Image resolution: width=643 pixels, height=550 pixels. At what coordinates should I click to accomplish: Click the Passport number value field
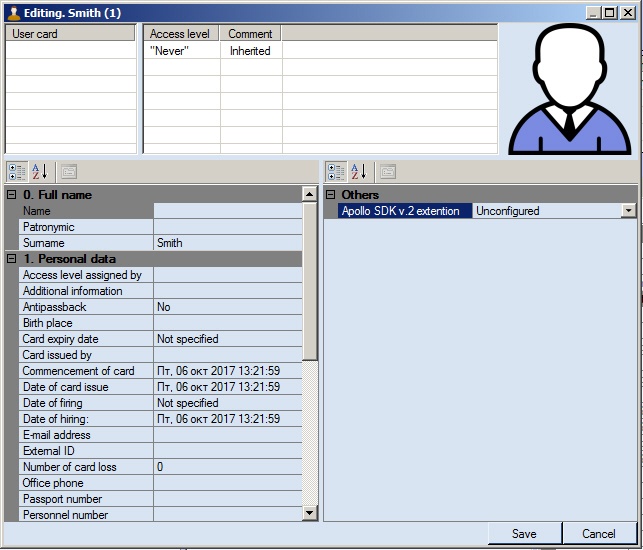pos(228,499)
